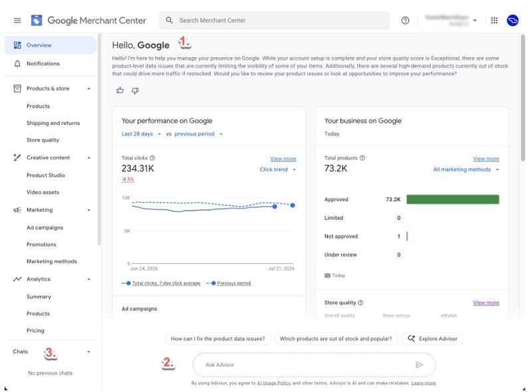Viewport: 532px width, 392px height.
Task: Open the AI Usage Policy link
Action: click(x=274, y=383)
